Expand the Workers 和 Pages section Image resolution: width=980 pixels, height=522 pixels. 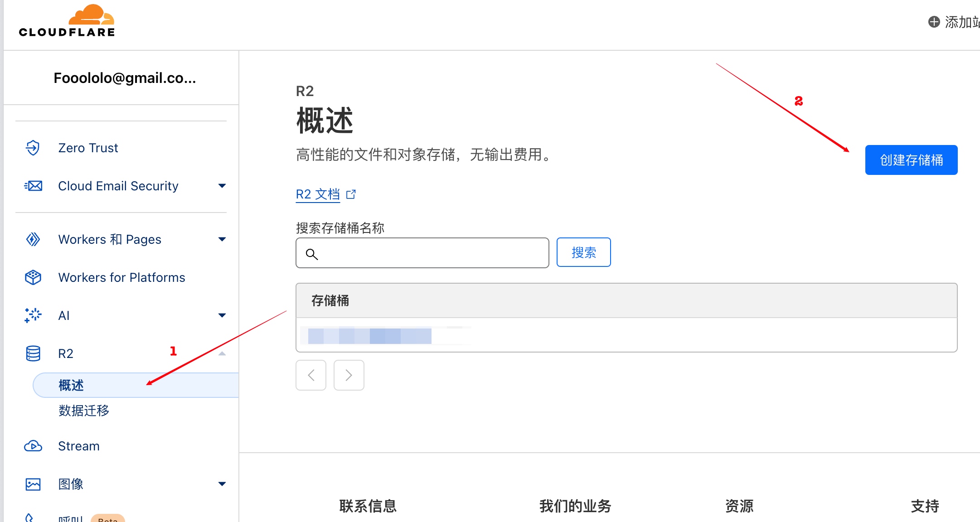click(x=222, y=239)
